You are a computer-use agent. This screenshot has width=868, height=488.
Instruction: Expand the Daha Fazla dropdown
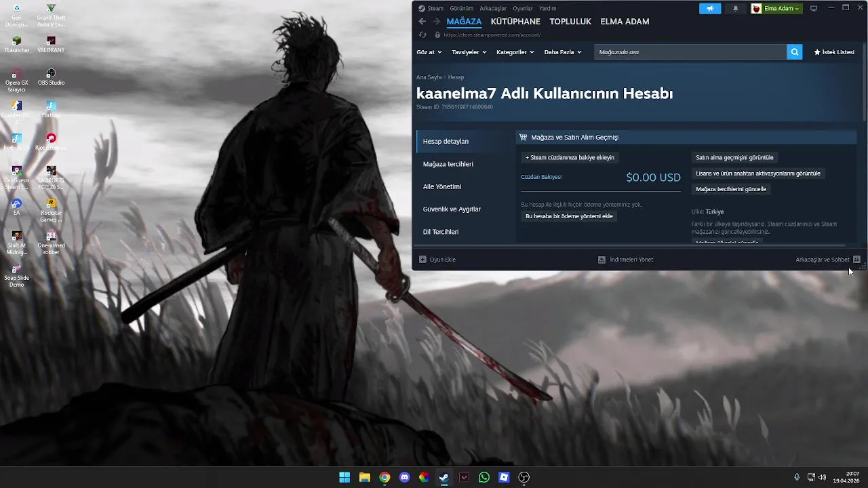click(x=563, y=52)
